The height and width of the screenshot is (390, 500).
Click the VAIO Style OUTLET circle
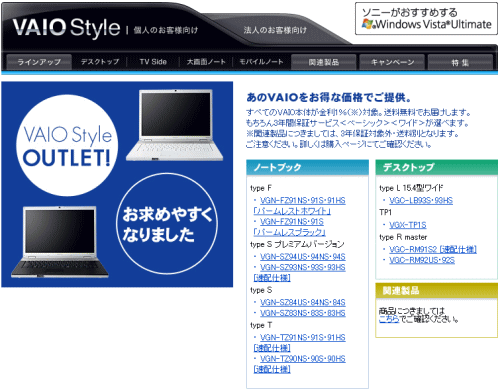[67, 145]
